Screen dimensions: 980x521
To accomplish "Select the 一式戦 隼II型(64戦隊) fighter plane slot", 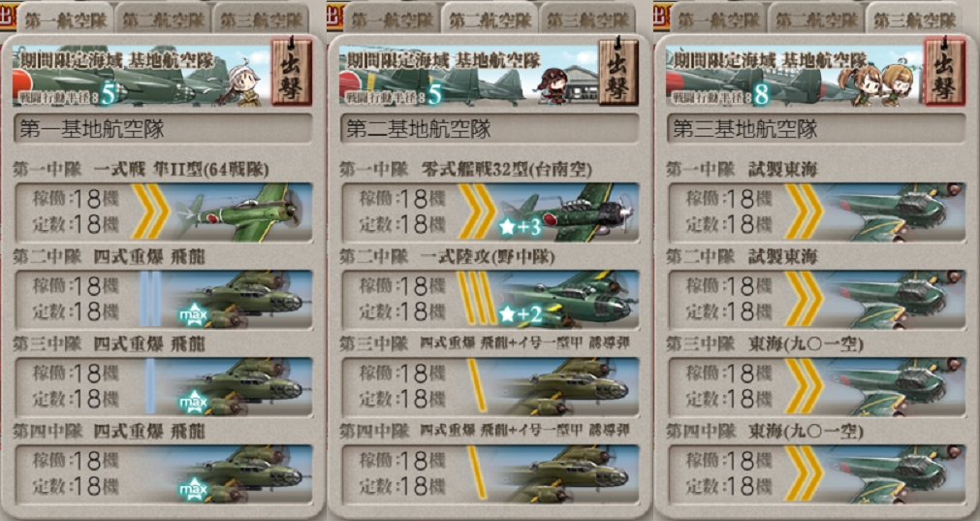I will coord(163,212).
